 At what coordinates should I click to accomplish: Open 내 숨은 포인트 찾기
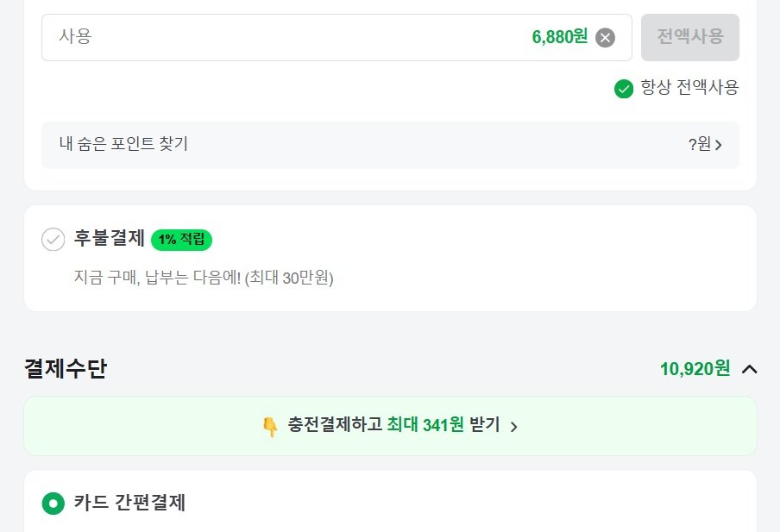pos(124,144)
